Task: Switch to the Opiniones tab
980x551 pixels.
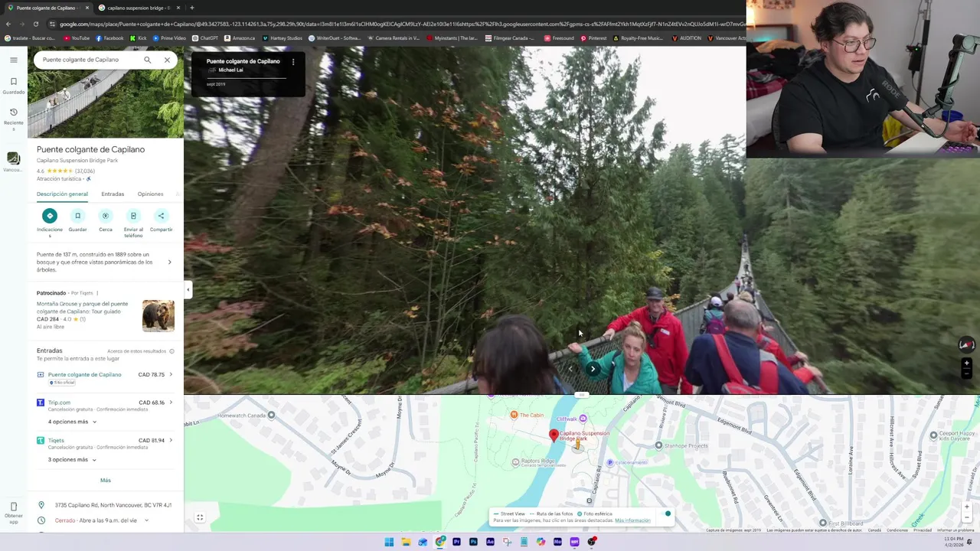Action: click(150, 194)
